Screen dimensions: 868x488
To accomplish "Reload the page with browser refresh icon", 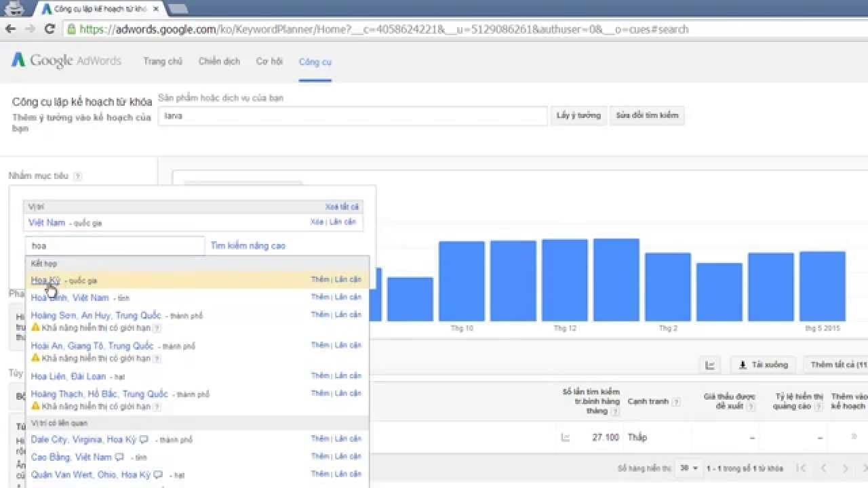I will pyautogui.click(x=50, y=29).
